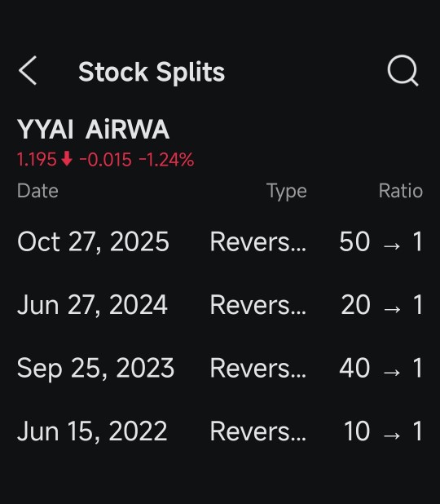Sort by the Ratio column header
The height and width of the screenshot is (504, 440).
[x=401, y=191]
